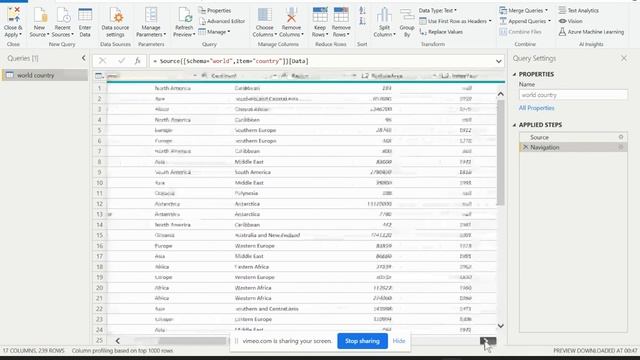
Task: Open Data source settings
Action: point(115,23)
